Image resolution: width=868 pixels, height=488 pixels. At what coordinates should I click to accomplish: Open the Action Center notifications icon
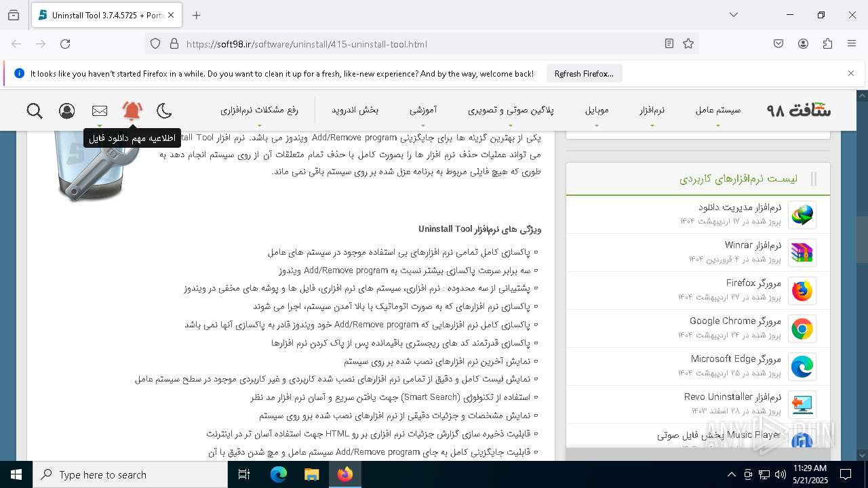(846, 474)
